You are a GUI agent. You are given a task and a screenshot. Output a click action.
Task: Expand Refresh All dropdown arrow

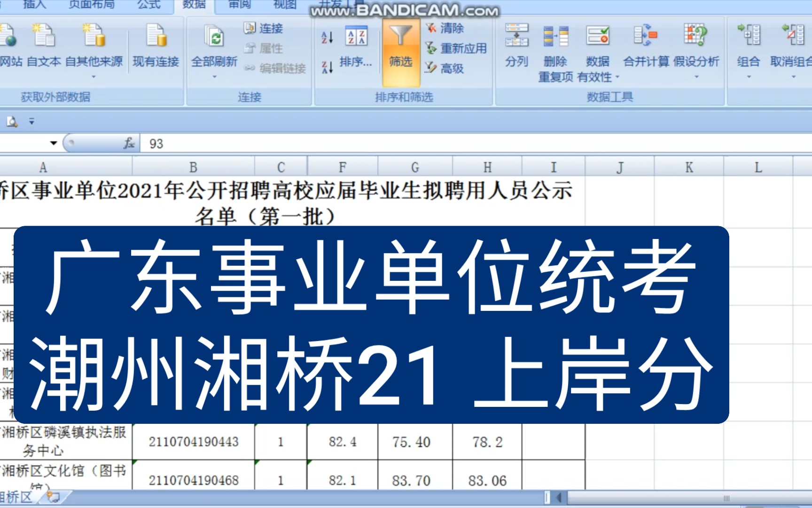tap(214, 77)
